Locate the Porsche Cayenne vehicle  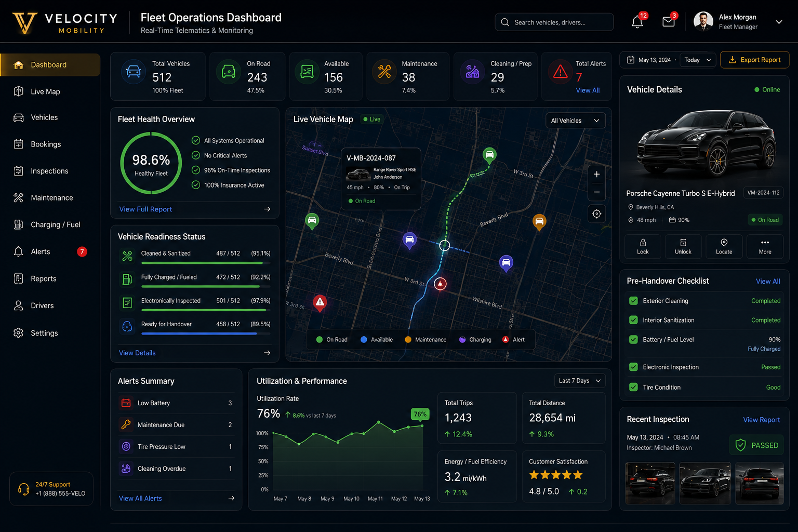724,246
